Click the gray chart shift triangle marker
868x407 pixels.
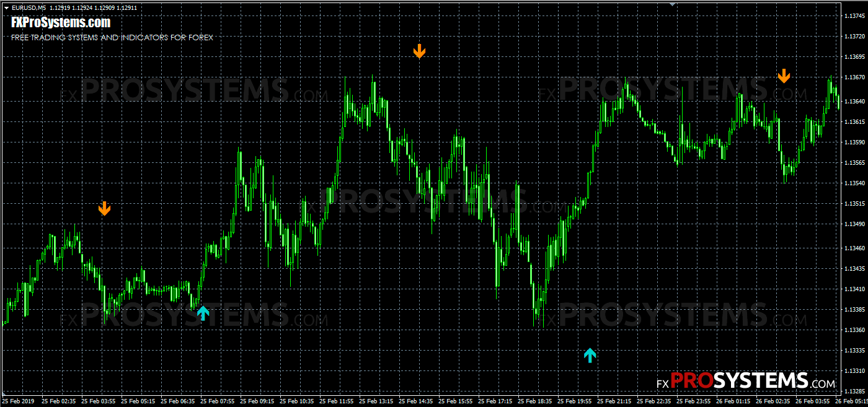(x=672, y=4)
